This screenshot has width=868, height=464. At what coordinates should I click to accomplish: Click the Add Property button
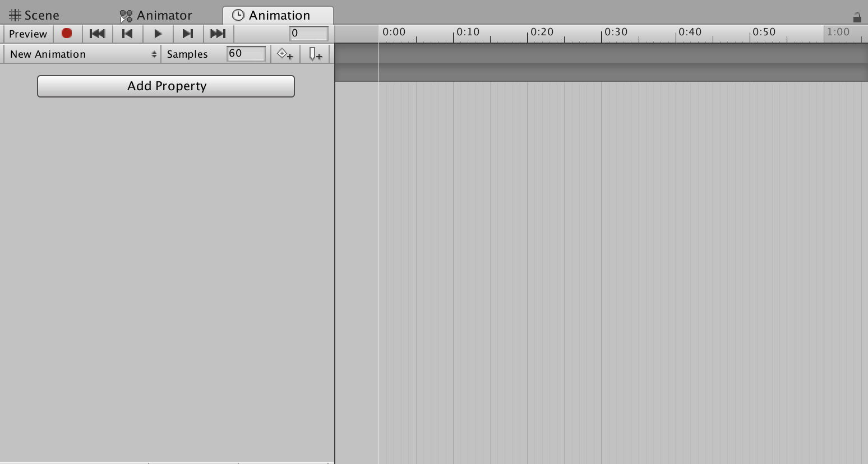tap(166, 86)
